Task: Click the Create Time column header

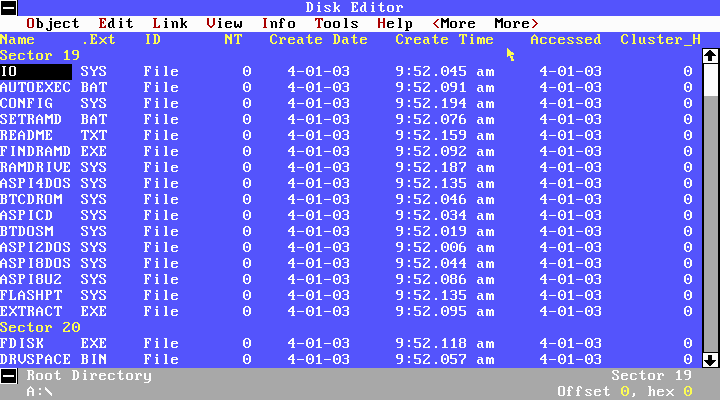Action: 444,39
